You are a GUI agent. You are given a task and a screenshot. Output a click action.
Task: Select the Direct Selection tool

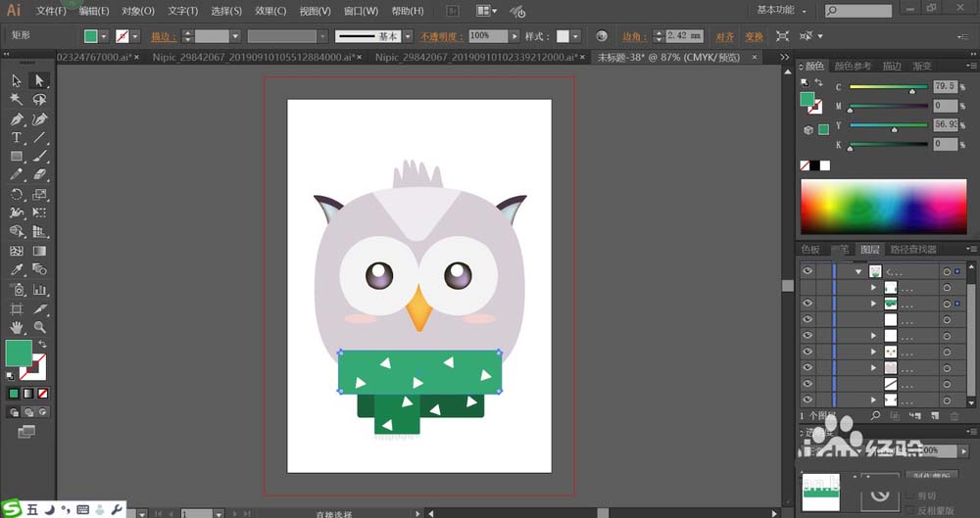[39, 80]
